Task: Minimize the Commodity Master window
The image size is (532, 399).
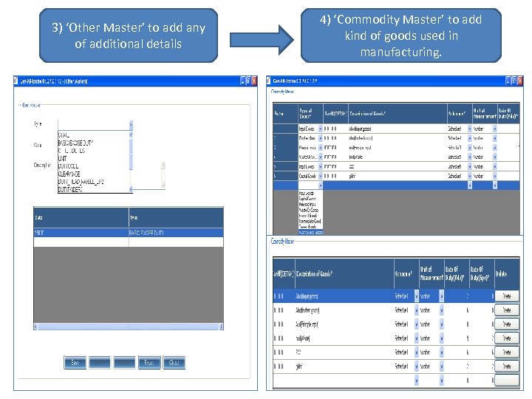Action: pos(508,81)
